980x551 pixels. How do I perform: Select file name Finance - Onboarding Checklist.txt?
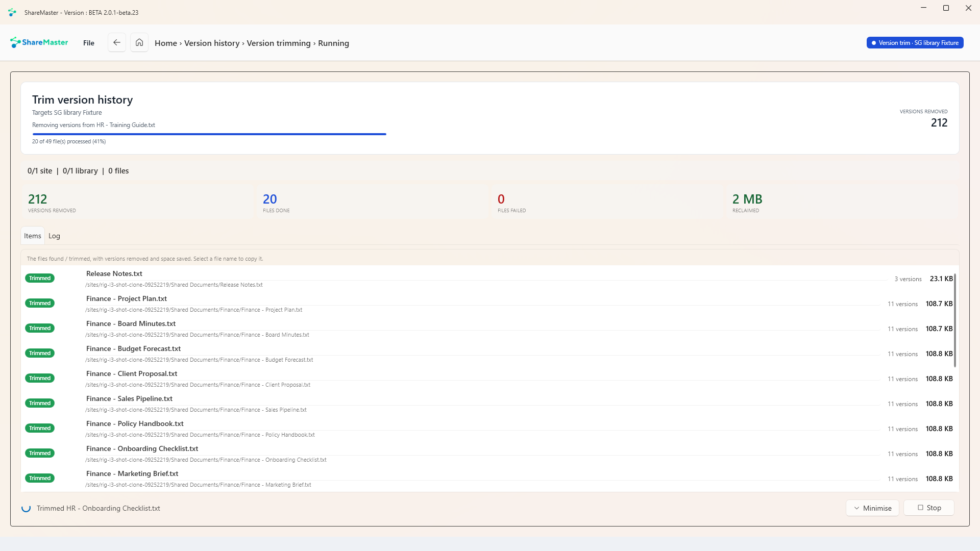pos(142,448)
